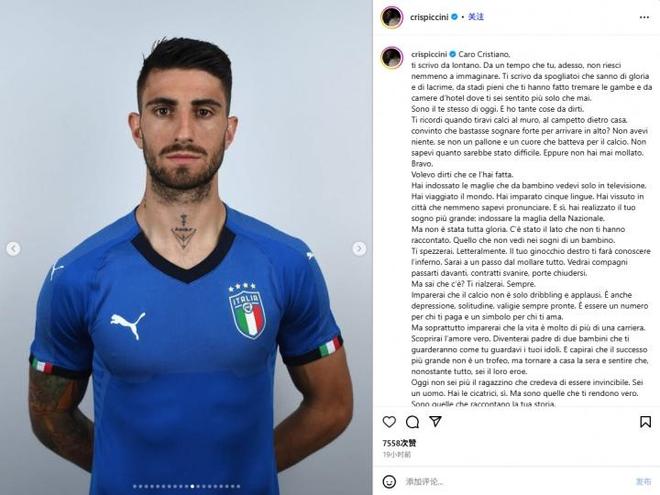Click the 关注 follow button in the header

pyautogui.click(x=476, y=17)
